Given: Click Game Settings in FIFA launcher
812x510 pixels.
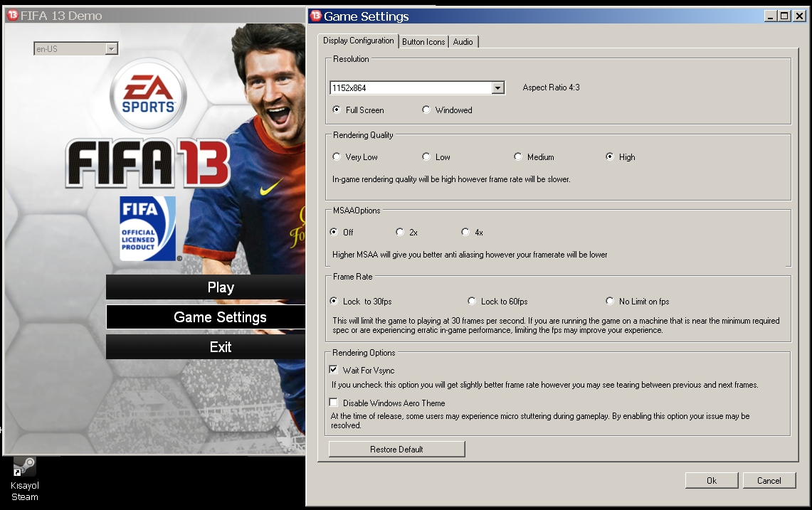Looking at the screenshot, I should tap(206, 317).
